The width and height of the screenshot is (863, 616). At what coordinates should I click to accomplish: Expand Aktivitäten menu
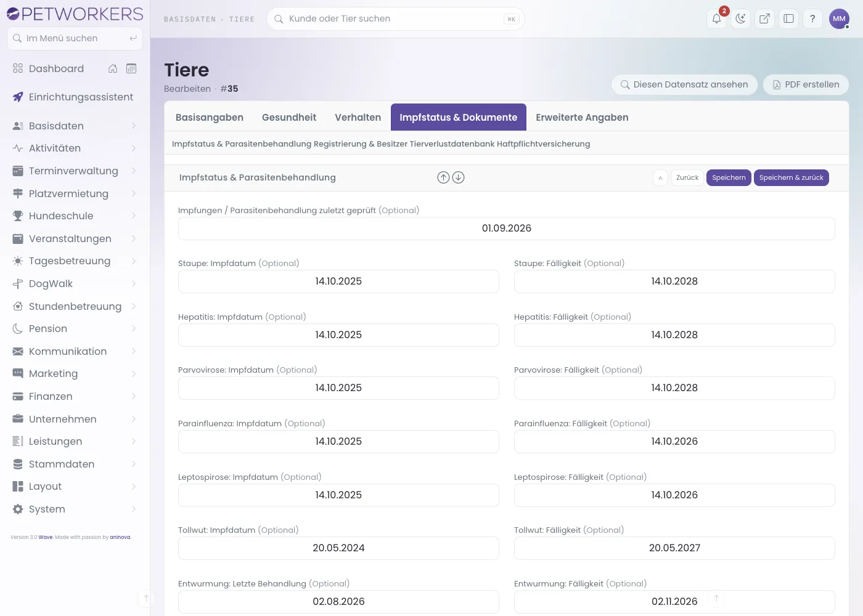[x=75, y=148]
